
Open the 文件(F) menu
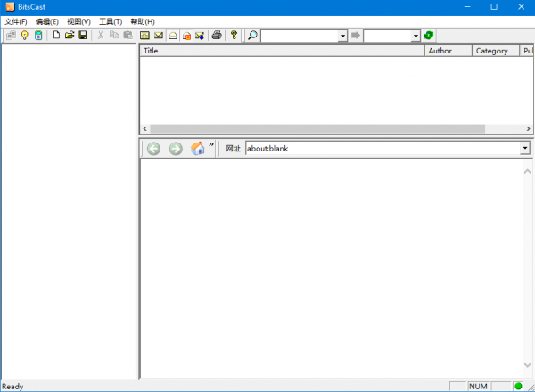pos(16,21)
